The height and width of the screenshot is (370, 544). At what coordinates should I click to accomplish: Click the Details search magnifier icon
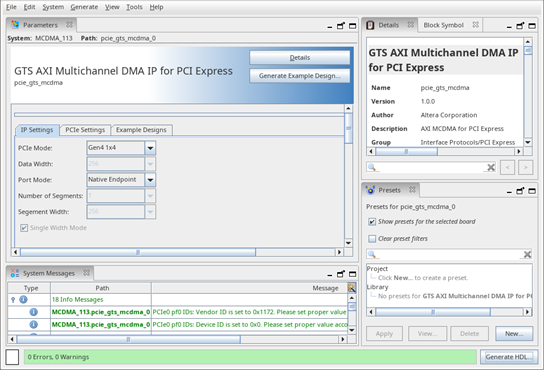tap(372, 167)
